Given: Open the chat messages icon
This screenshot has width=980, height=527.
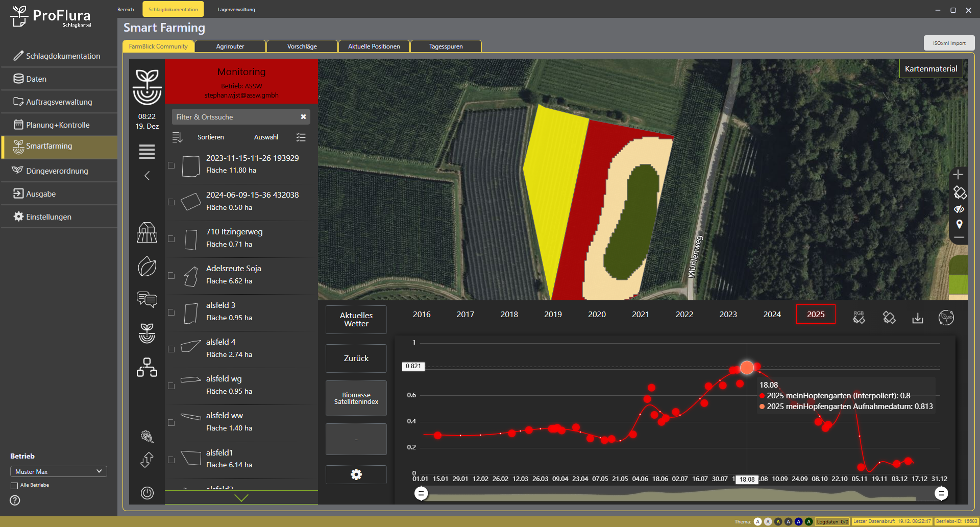Looking at the screenshot, I should point(147,299).
